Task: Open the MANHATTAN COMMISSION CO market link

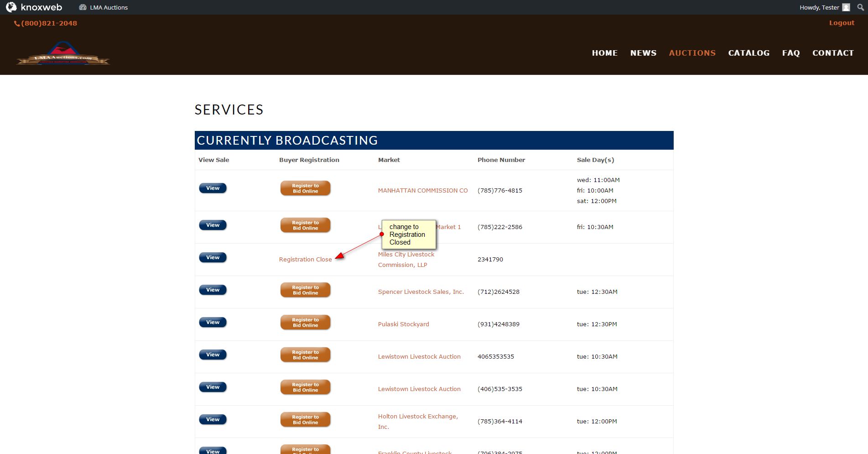Action: (423, 191)
